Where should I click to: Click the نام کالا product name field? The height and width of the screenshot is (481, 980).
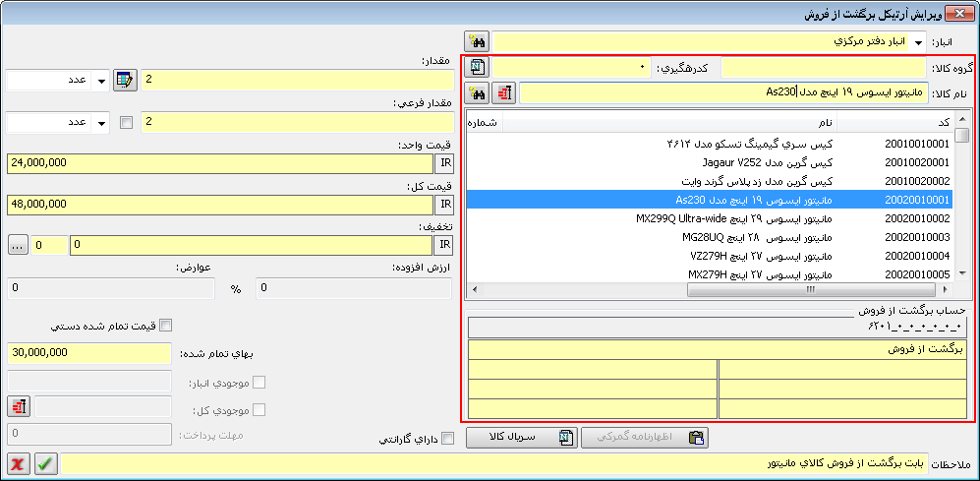723,92
